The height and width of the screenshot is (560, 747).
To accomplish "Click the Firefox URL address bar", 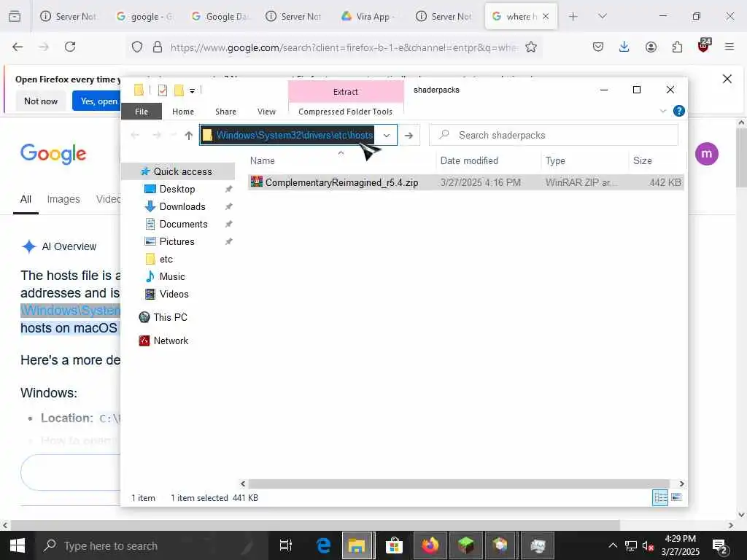I will 333,47.
